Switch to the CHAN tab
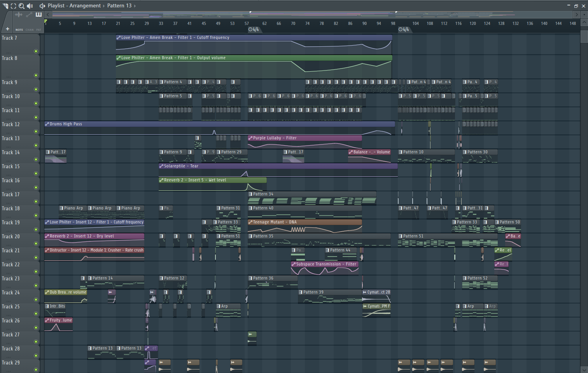Screen dimensions: 588x373 click(x=30, y=30)
